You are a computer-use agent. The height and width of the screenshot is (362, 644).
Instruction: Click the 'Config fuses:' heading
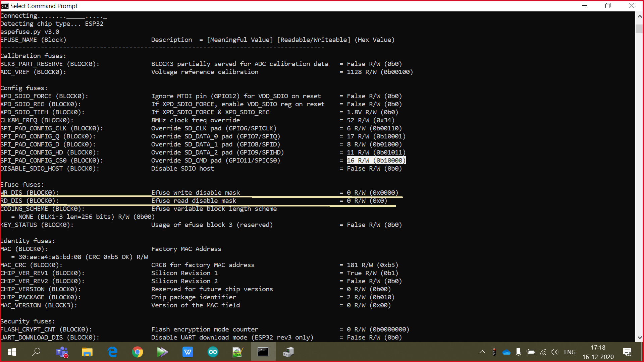24,88
